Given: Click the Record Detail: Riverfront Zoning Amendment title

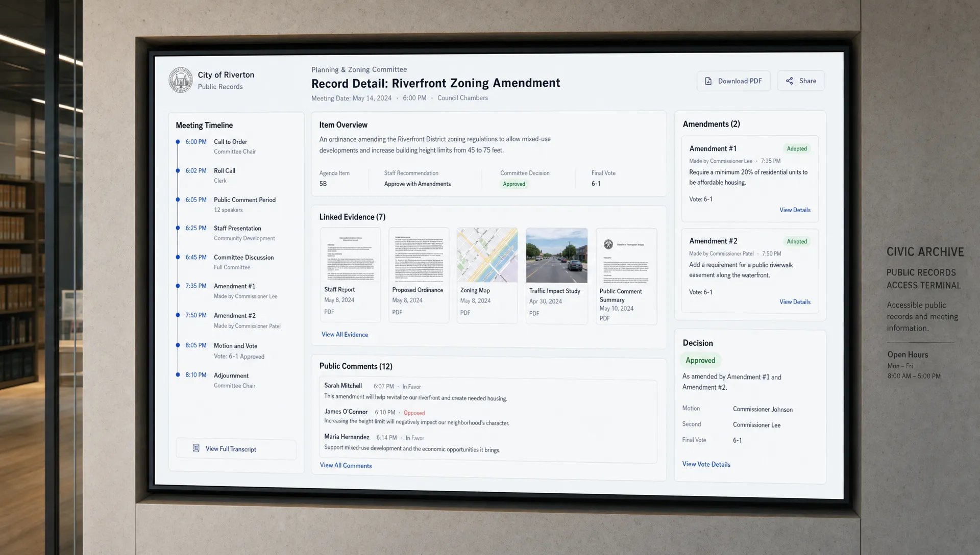Looking at the screenshot, I should coord(435,83).
